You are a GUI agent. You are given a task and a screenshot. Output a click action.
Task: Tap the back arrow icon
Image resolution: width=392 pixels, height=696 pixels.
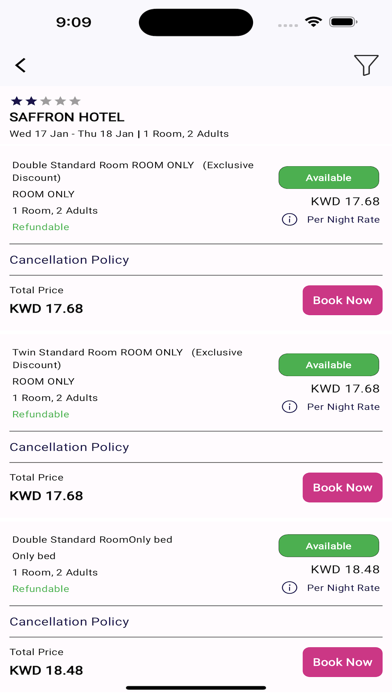tap(20, 65)
